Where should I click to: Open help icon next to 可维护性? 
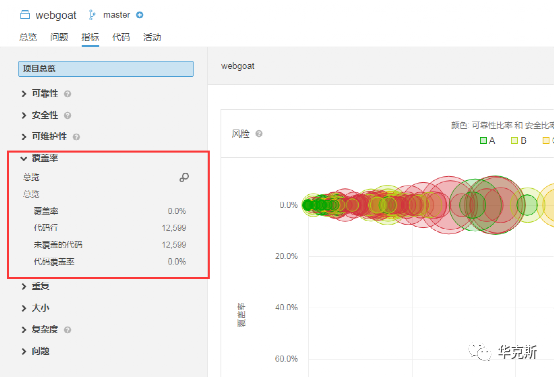76,137
